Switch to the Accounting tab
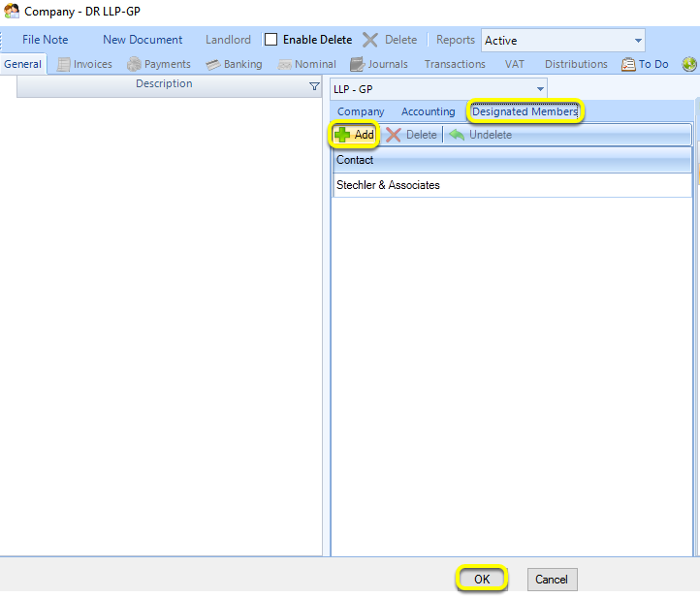700x598 pixels. [429, 111]
